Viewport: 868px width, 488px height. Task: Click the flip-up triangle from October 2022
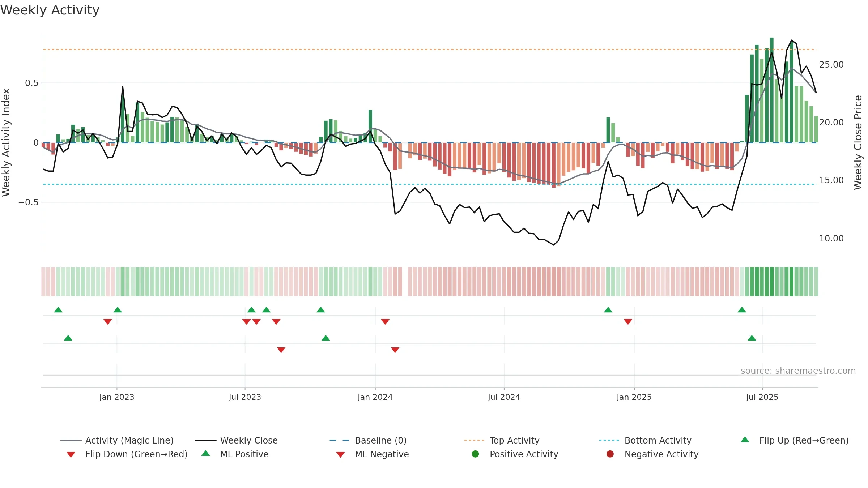pyautogui.click(x=58, y=310)
